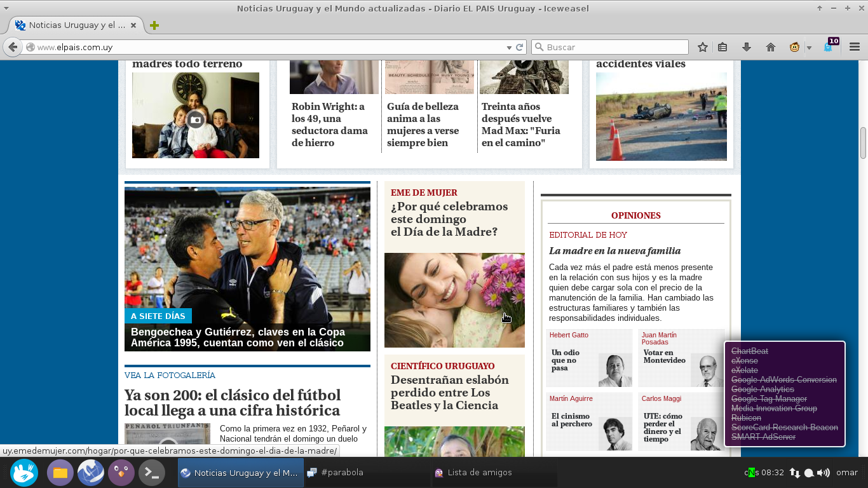Open the Mad Max Furia en el camino link
This screenshot has width=868, height=488.
(521, 125)
